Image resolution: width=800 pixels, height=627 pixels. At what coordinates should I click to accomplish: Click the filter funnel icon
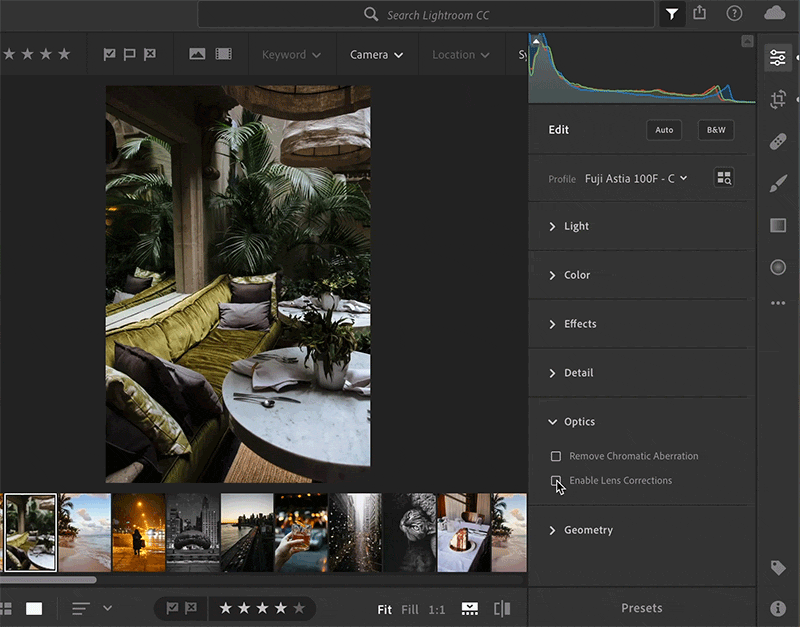pyautogui.click(x=671, y=14)
